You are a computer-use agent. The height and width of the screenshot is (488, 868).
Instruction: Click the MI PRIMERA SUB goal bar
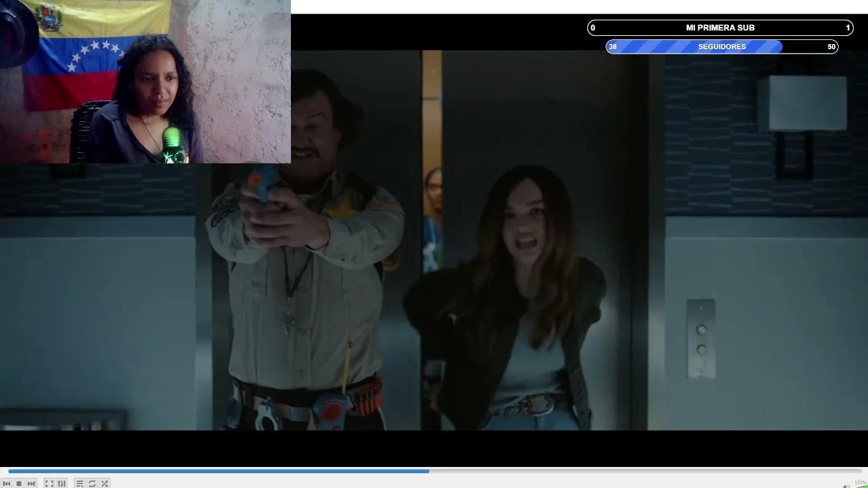720,28
